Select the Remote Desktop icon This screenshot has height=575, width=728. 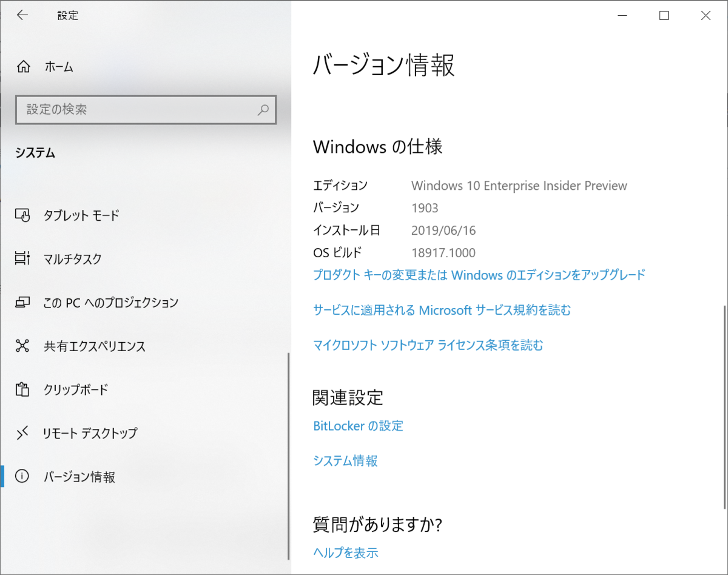tap(22, 433)
